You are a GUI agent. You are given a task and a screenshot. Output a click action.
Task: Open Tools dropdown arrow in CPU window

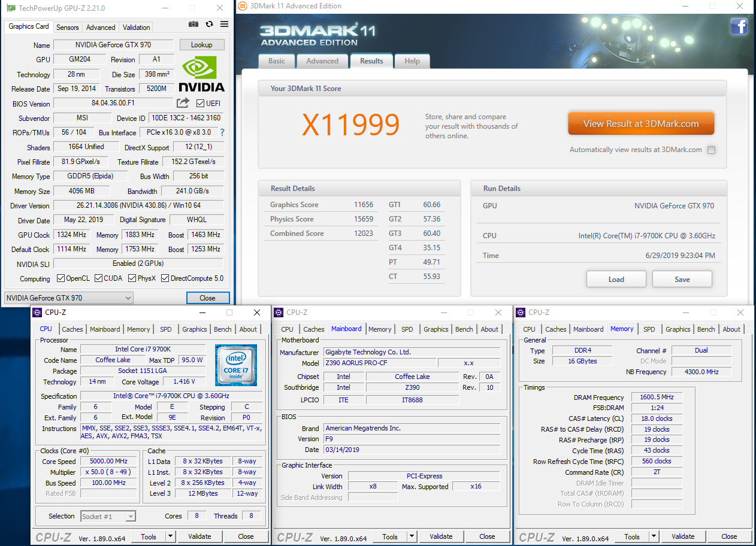tap(170, 536)
